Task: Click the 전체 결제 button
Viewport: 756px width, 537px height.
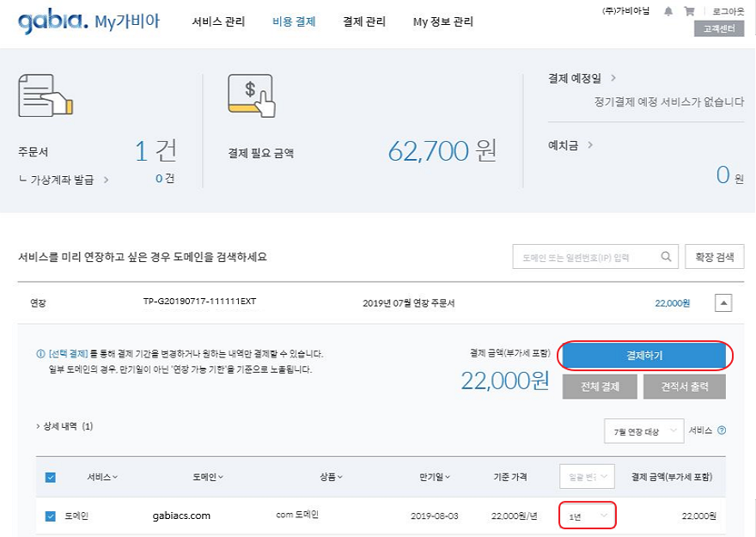Action: pyautogui.click(x=600, y=387)
